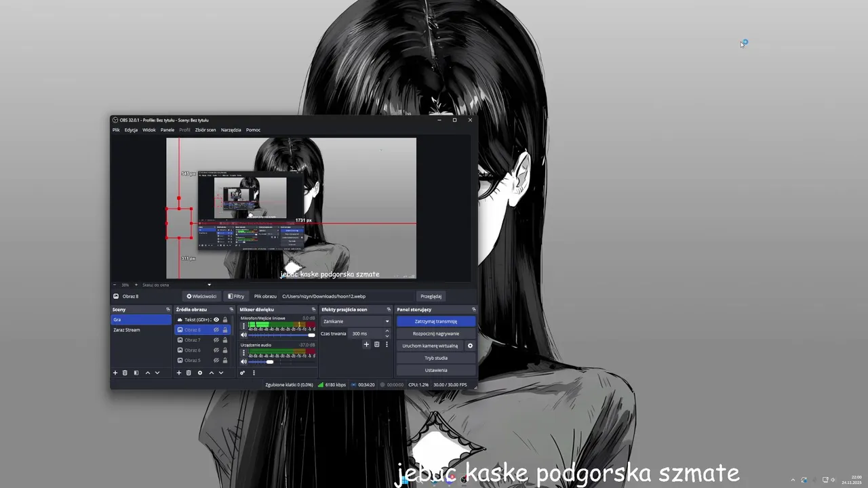Open the Zanikanie transition dropdown
Viewport: 868px width, 488px height.
[356, 321]
